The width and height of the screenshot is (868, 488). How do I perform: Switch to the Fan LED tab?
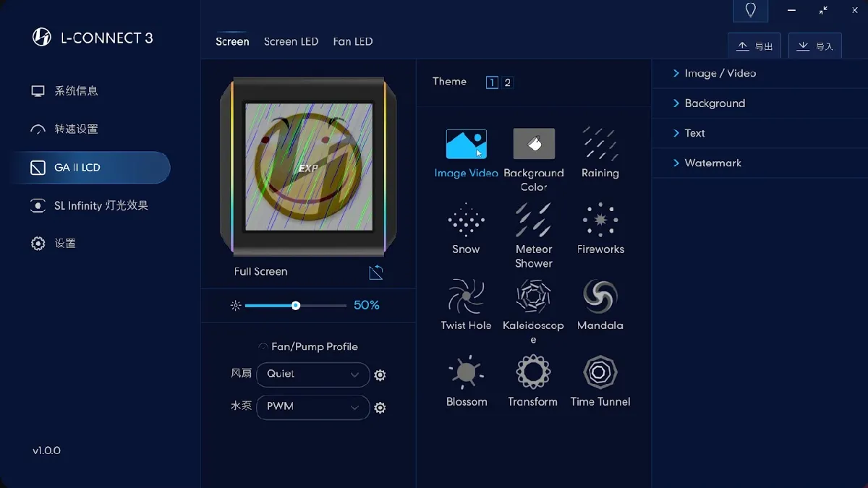(x=353, y=41)
